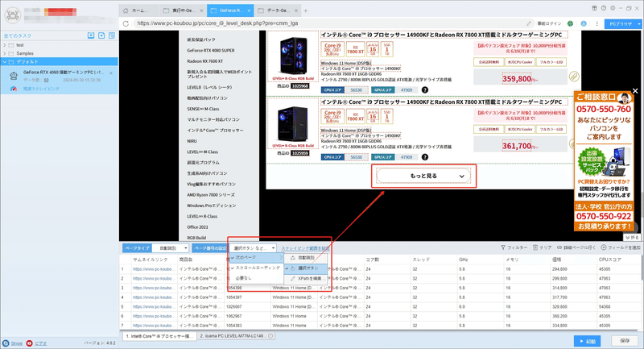Click GeForce RTX 4080 SUPER in site sidebar
The height and width of the screenshot is (349, 644).
click(x=211, y=51)
